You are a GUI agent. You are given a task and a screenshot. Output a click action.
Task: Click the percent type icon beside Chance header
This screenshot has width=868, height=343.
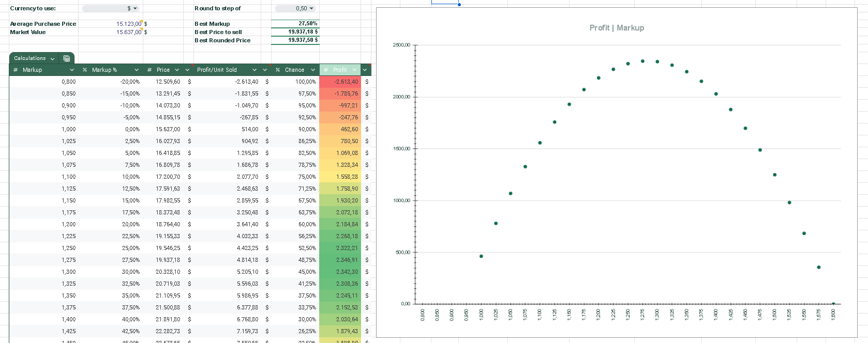pos(278,70)
